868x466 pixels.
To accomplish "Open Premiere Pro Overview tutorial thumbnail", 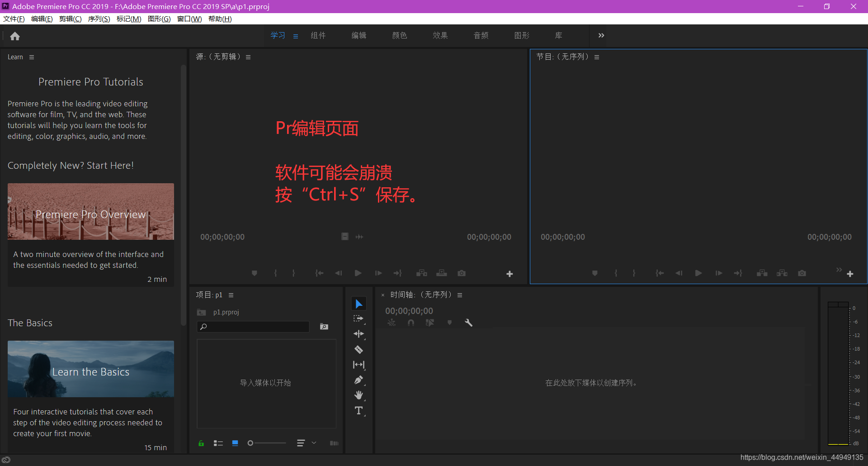I will pyautogui.click(x=91, y=211).
